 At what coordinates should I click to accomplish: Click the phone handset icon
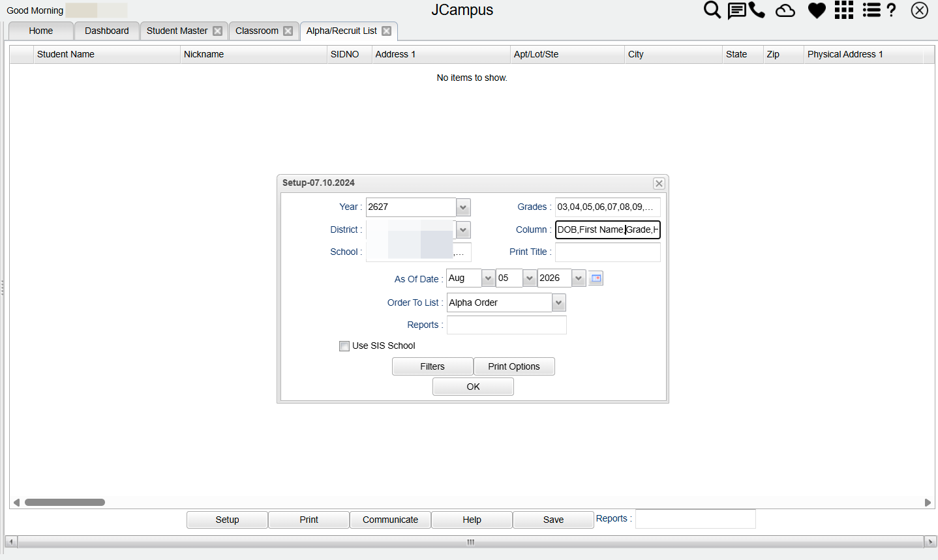[757, 10]
